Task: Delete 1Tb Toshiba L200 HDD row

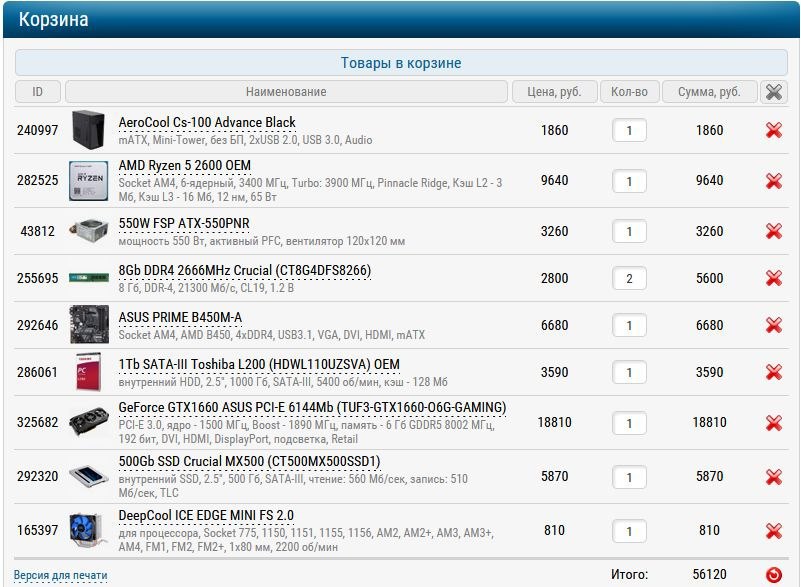Action: (x=774, y=372)
